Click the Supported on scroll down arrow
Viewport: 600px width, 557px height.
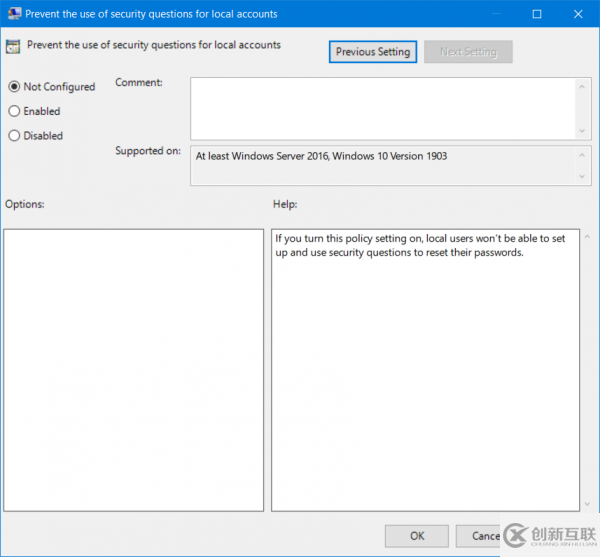coord(582,176)
